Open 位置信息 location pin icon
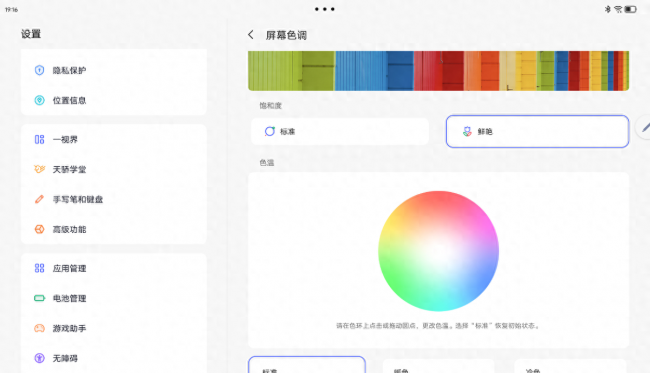Image resolution: width=650 pixels, height=373 pixels. (39, 100)
